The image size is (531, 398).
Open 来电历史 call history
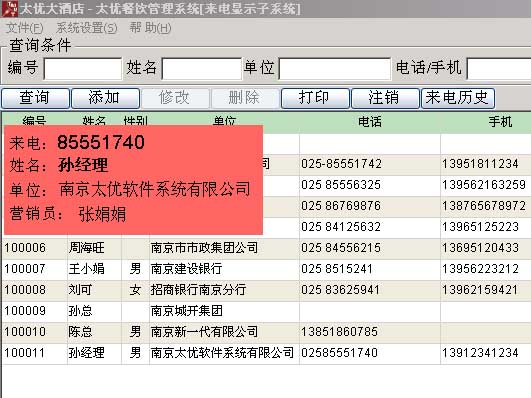click(x=458, y=98)
